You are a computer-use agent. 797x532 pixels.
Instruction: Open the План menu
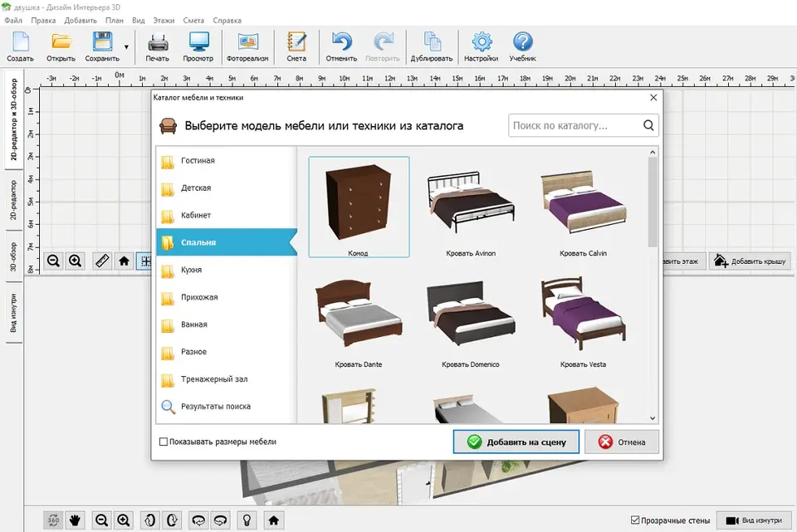point(115,20)
